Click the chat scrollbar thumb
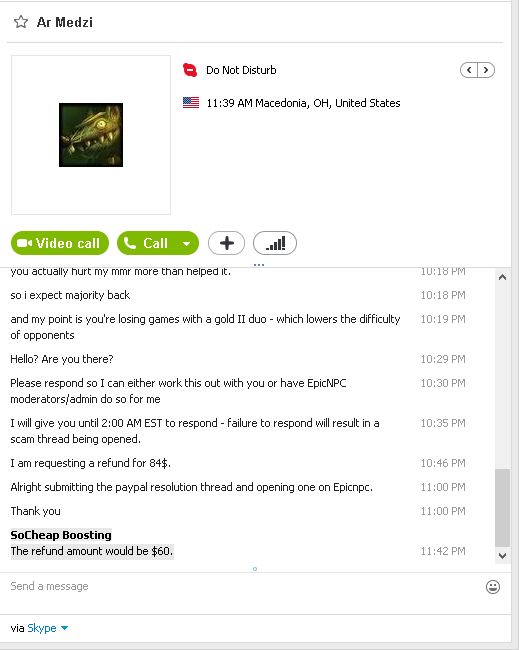This screenshot has width=519, height=650. (502, 508)
